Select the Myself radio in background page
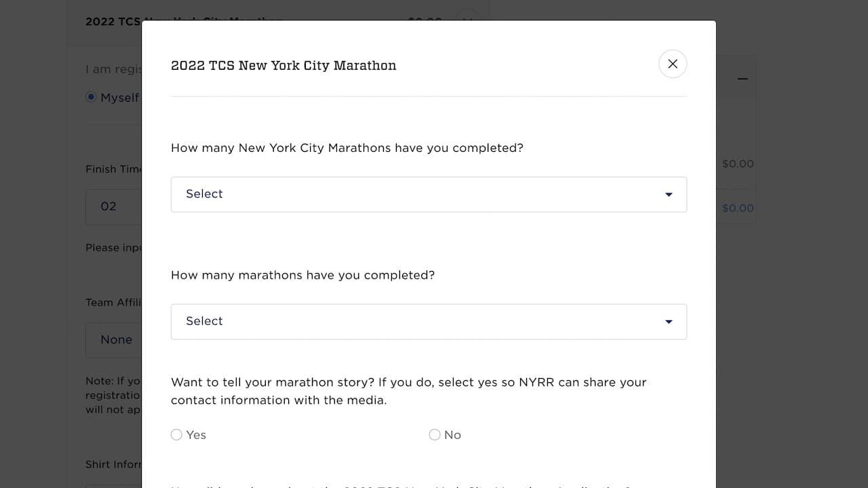Viewport: 868px width, 488px height. pyautogui.click(x=91, y=98)
